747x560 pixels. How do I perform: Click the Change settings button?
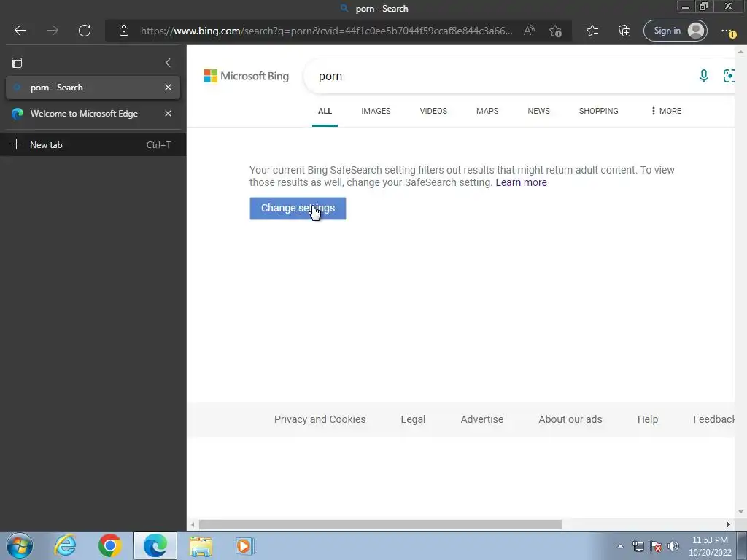tap(298, 209)
